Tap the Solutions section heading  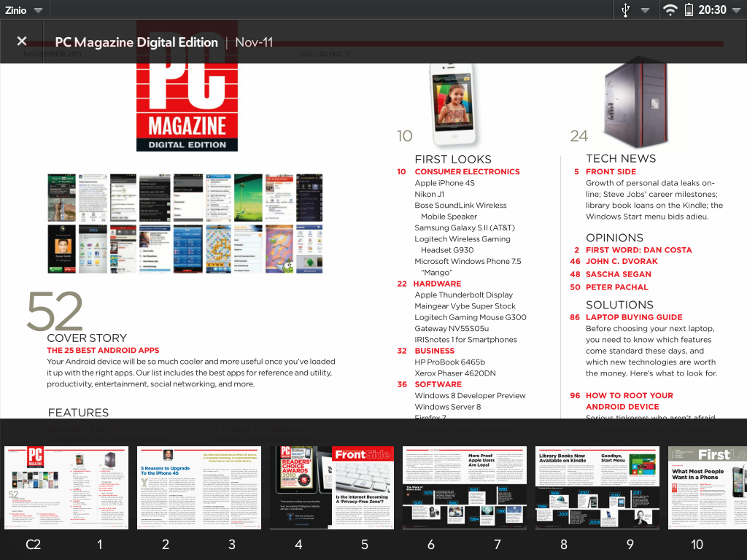tap(619, 305)
